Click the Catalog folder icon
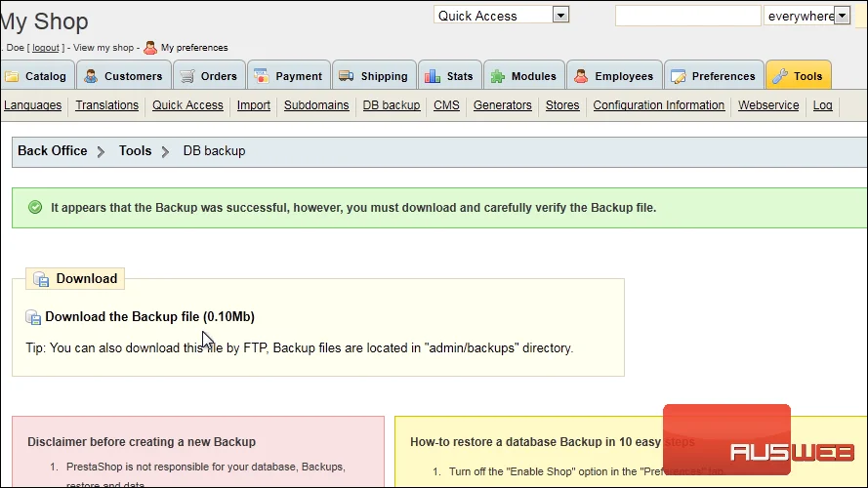This screenshot has width=868, height=488. 12,76
